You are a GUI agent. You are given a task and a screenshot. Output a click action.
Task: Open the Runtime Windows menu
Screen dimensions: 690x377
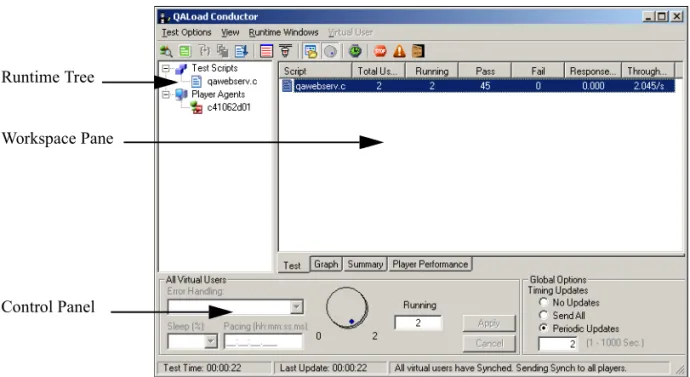(x=283, y=33)
